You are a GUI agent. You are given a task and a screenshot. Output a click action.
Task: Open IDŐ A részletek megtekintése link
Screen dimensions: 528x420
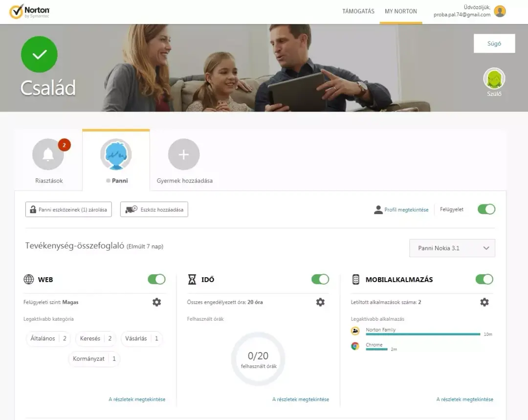pos(301,399)
